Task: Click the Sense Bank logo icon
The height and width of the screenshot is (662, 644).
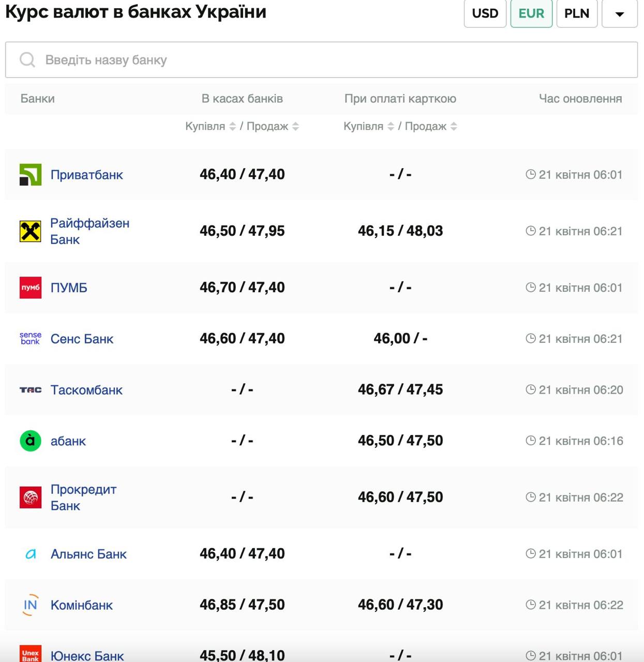Action: tap(31, 339)
